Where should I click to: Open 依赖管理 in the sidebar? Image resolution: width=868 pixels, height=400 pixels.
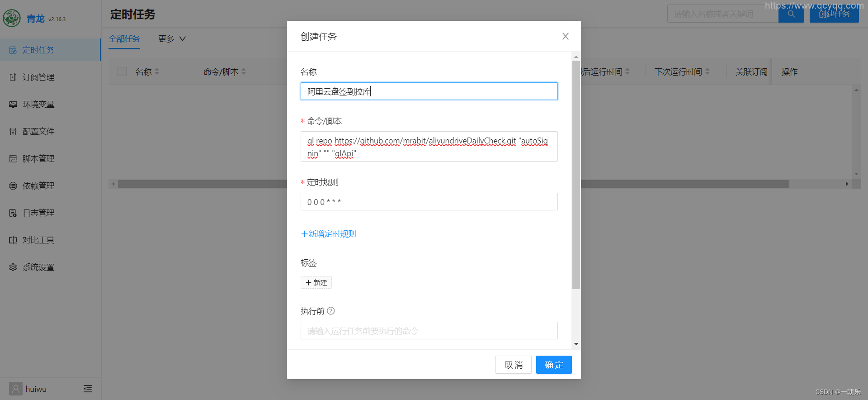38,186
